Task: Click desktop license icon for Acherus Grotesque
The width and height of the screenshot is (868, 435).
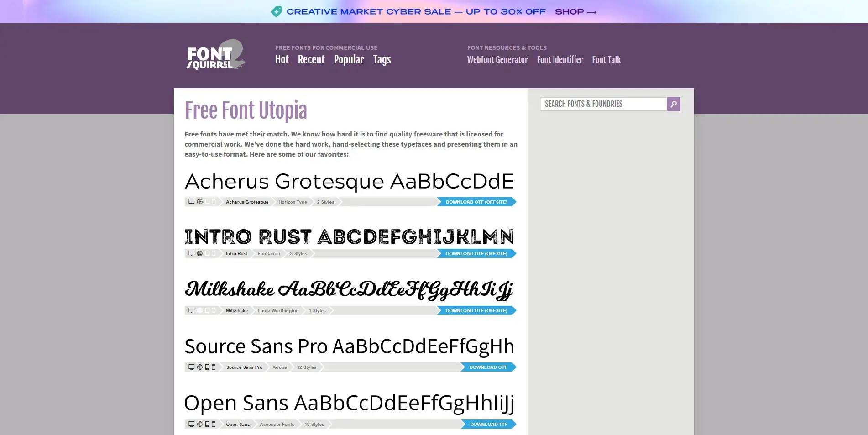Action: [x=192, y=202]
